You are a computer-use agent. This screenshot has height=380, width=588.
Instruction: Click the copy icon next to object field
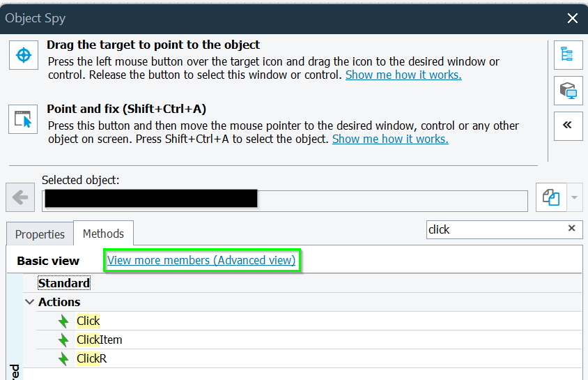point(550,198)
